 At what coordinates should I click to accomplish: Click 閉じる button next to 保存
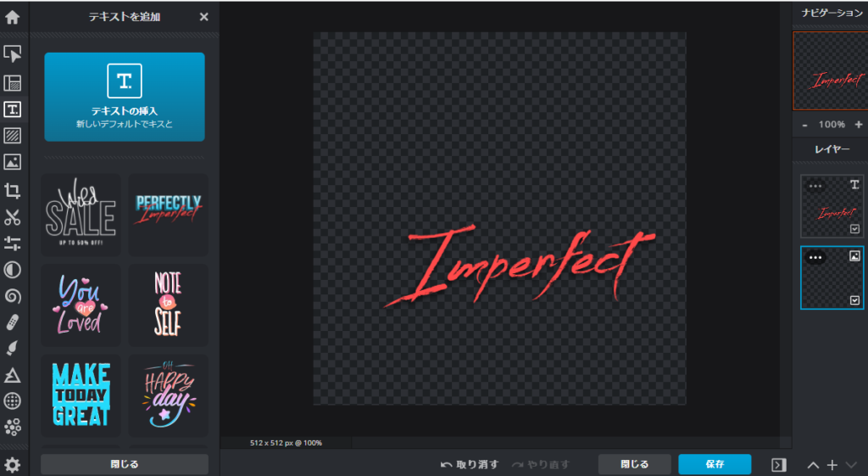pos(634,464)
